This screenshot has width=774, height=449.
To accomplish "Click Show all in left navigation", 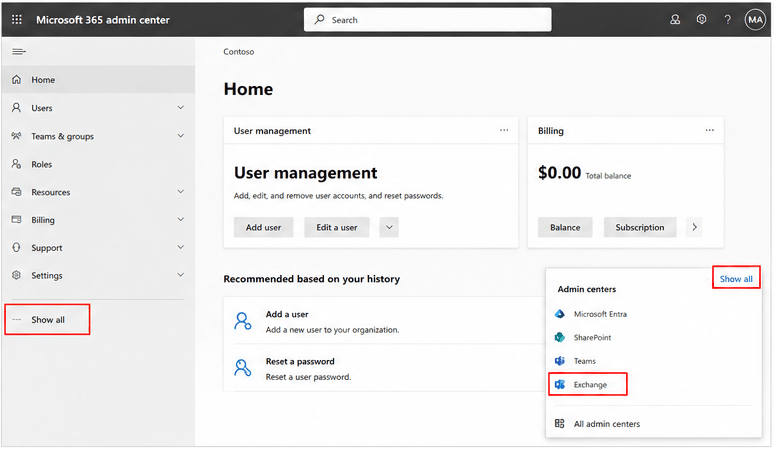I will coord(47,320).
